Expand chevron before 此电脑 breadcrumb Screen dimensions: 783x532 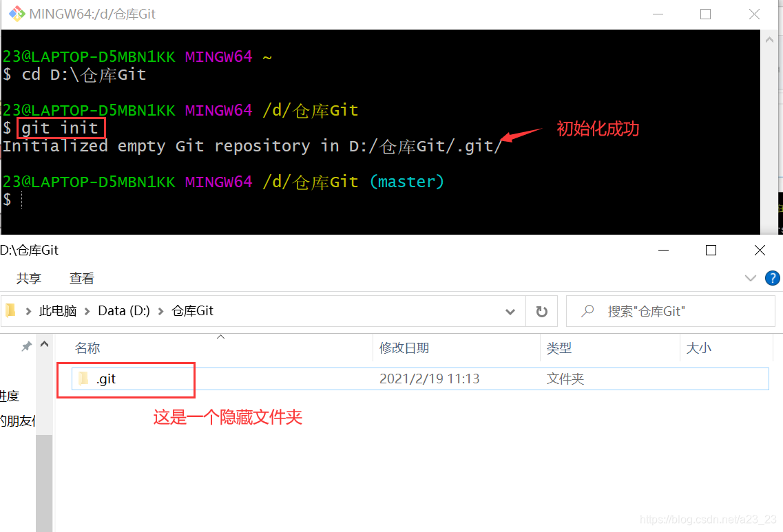[28, 311]
